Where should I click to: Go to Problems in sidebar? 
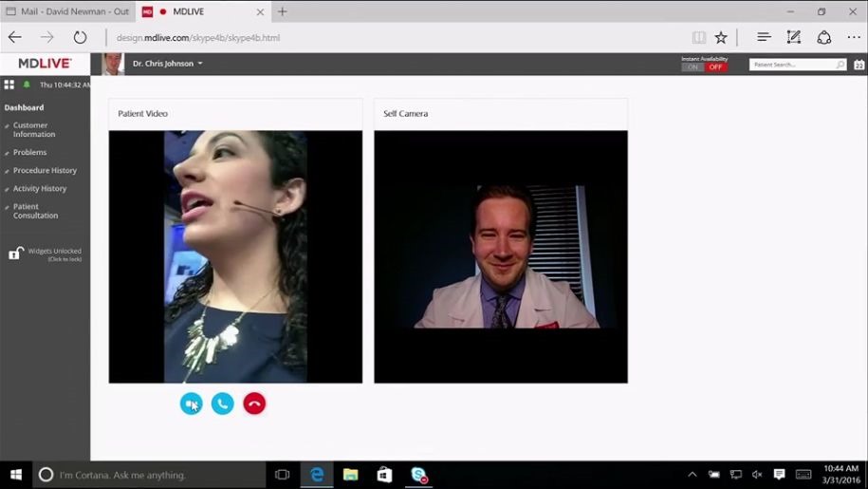(x=30, y=152)
